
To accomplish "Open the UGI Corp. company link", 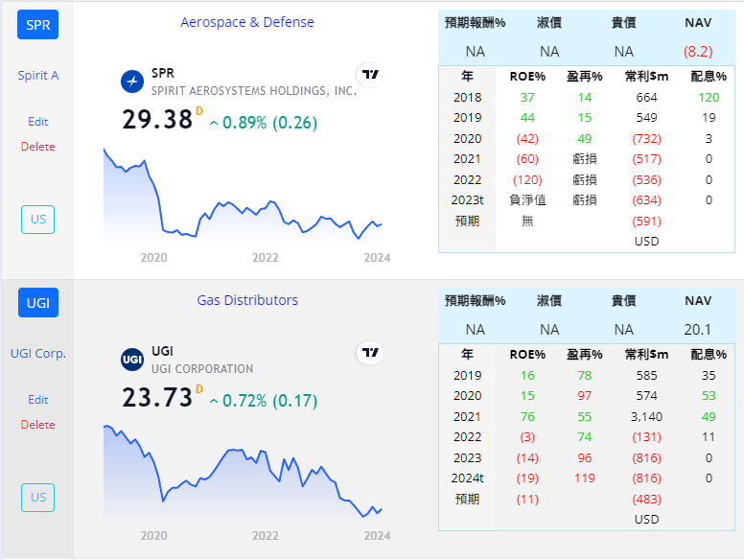I will pyautogui.click(x=38, y=354).
